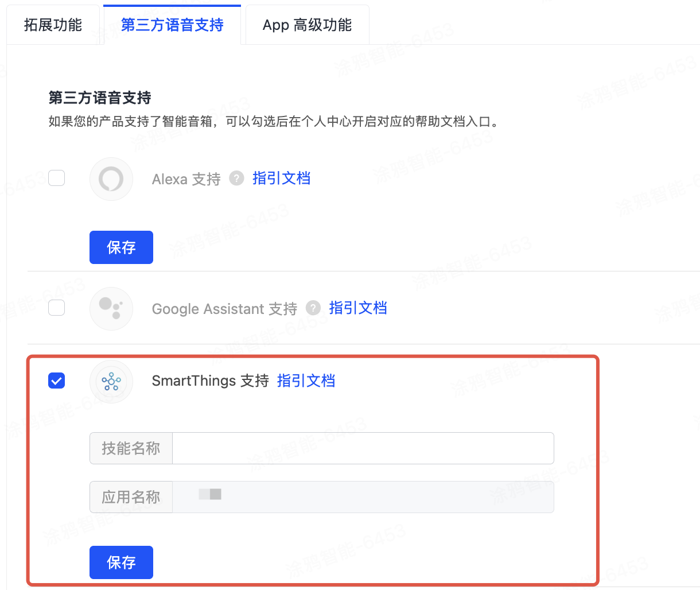Click the Google Assistant 支持 label text
Image resolution: width=700 pixels, height=590 pixels.
224,309
